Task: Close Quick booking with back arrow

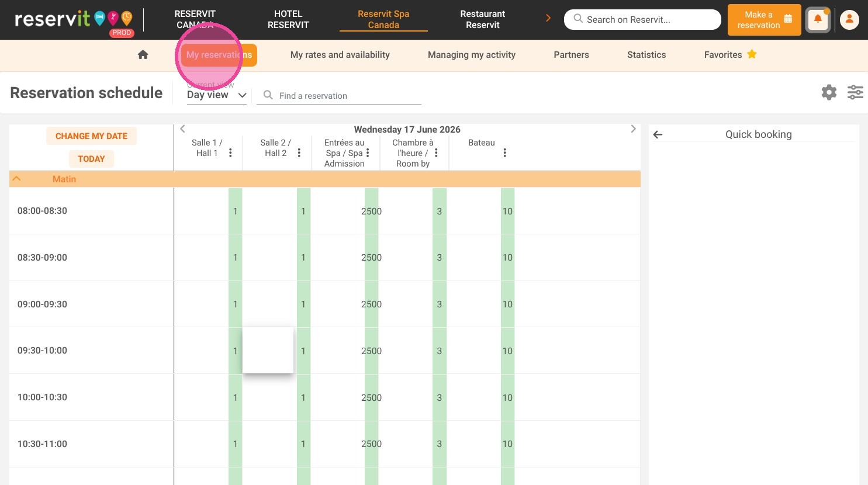Action: pos(658,134)
